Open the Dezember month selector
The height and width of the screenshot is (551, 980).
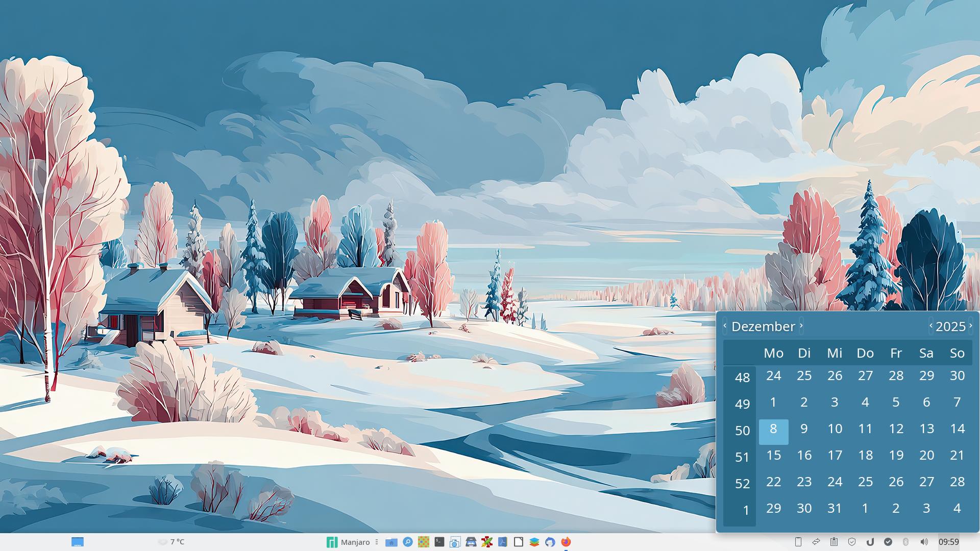click(763, 327)
